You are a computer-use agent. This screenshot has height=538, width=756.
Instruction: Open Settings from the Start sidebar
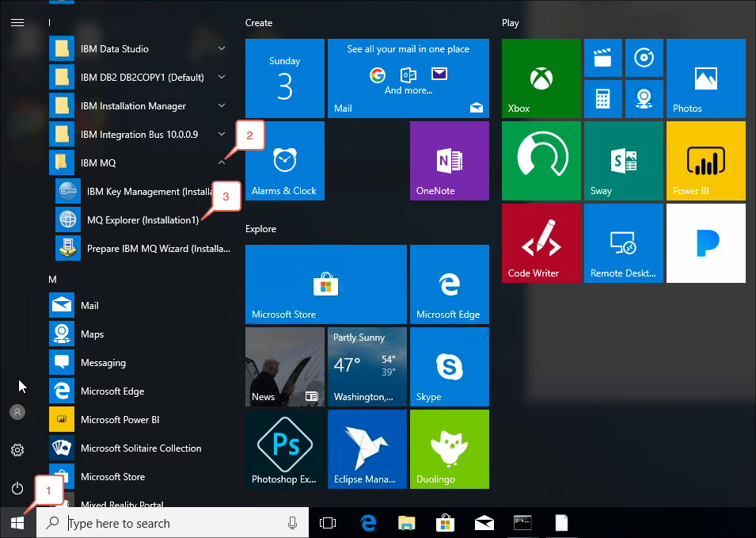pos(17,450)
